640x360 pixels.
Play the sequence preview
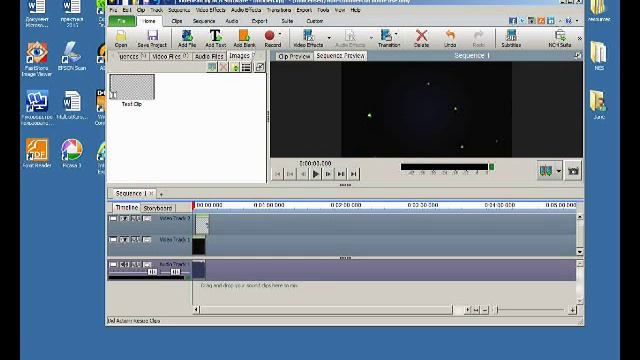point(316,174)
